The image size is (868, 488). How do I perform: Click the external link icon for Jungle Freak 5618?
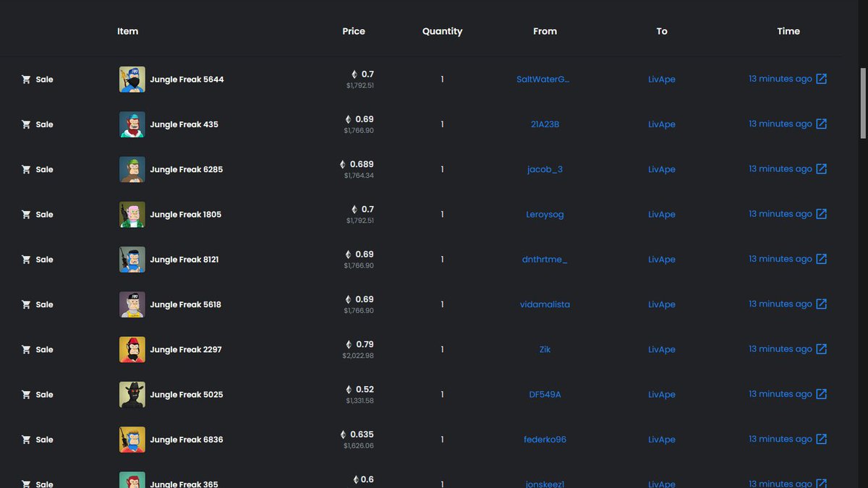822,304
